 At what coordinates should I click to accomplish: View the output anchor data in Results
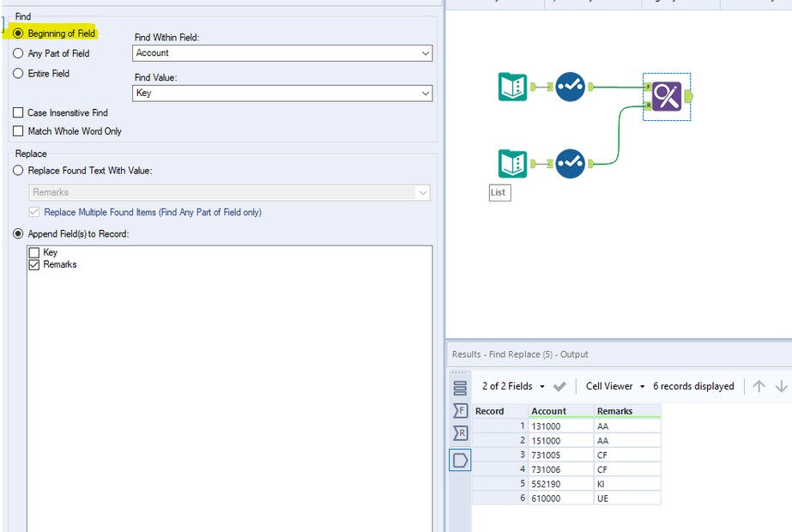point(460,460)
